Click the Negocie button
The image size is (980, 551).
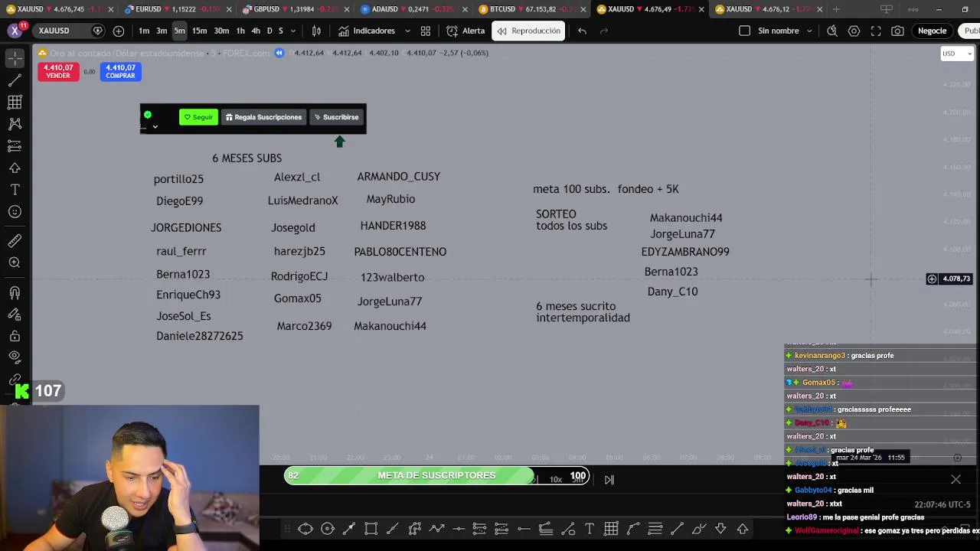pos(932,31)
